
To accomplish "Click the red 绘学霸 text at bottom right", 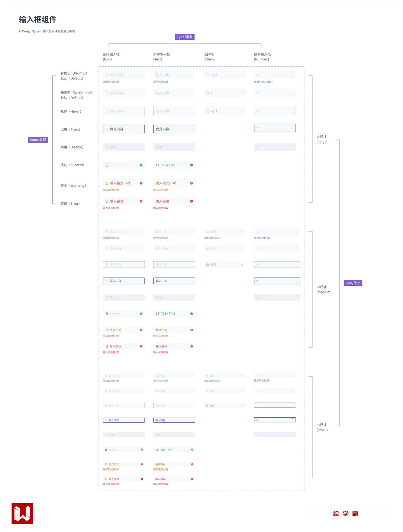I will (346, 513).
